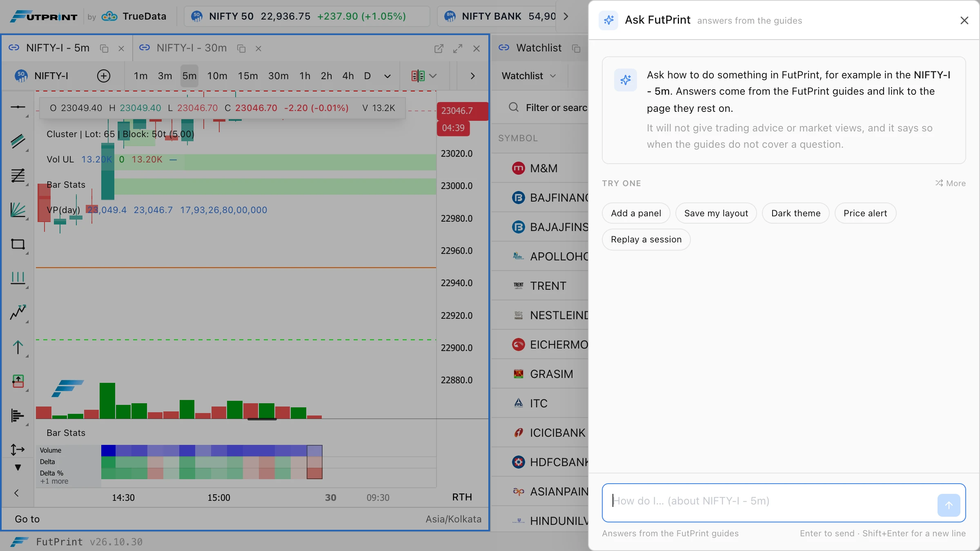Viewport: 980px width, 551px height.
Task: Show more index tickers in top bar
Action: click(x=566, y=16)
